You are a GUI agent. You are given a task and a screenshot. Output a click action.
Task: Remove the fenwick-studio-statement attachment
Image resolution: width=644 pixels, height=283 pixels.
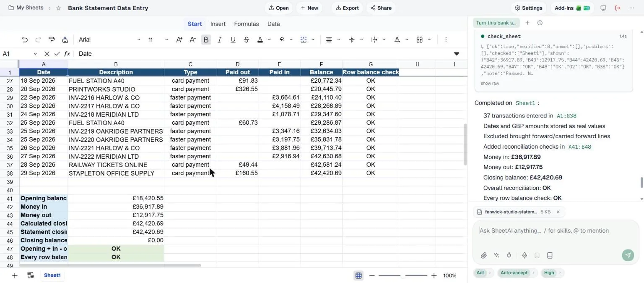tap(558, 212)
